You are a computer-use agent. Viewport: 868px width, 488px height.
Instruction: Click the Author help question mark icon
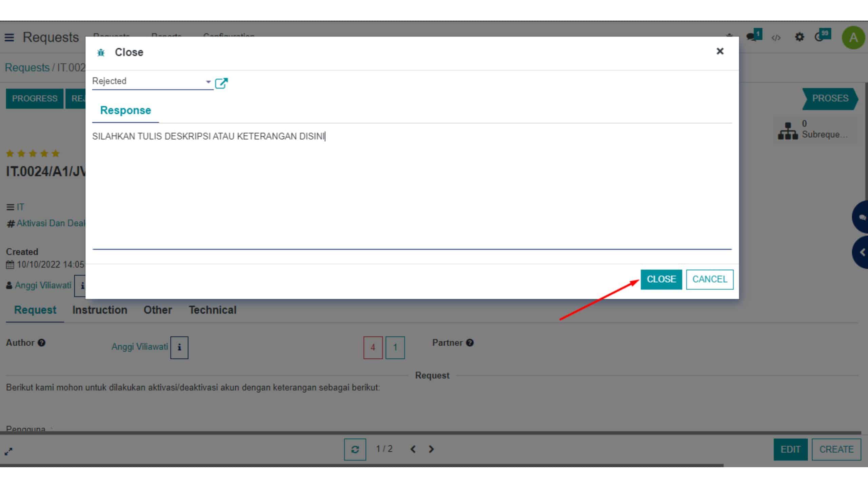click(x=42, y=343)
